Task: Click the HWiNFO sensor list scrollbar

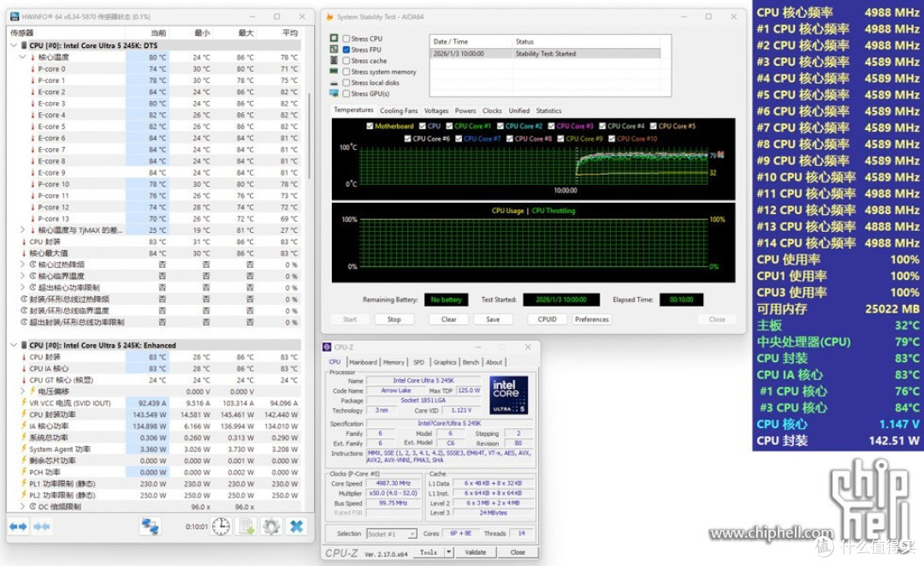Action: (310, 135)
